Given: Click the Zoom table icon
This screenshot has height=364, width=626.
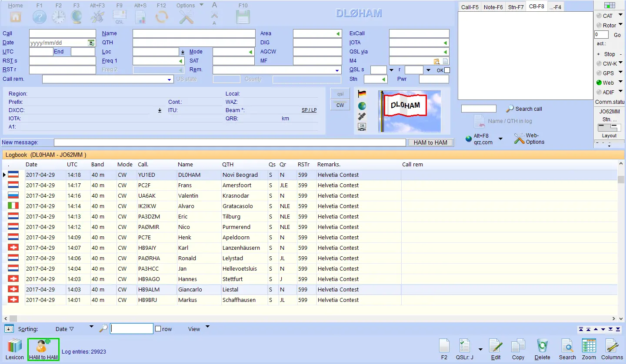Looking at the screenshot, I should [x=589, y=346].
